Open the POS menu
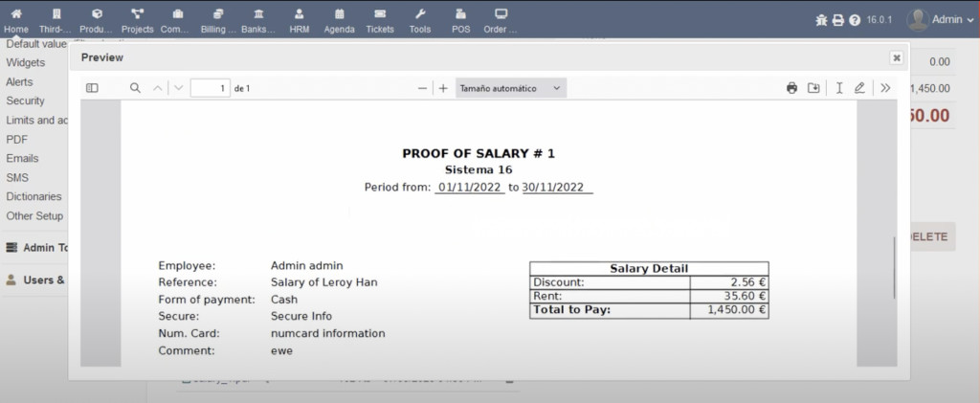980x403 pixels. tap(460, 20)
